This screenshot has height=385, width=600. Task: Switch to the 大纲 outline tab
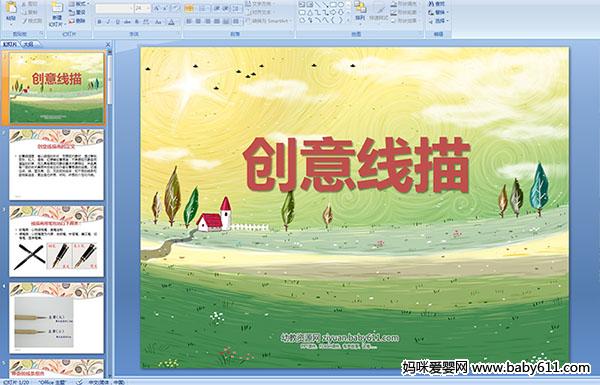pos(28,44)
